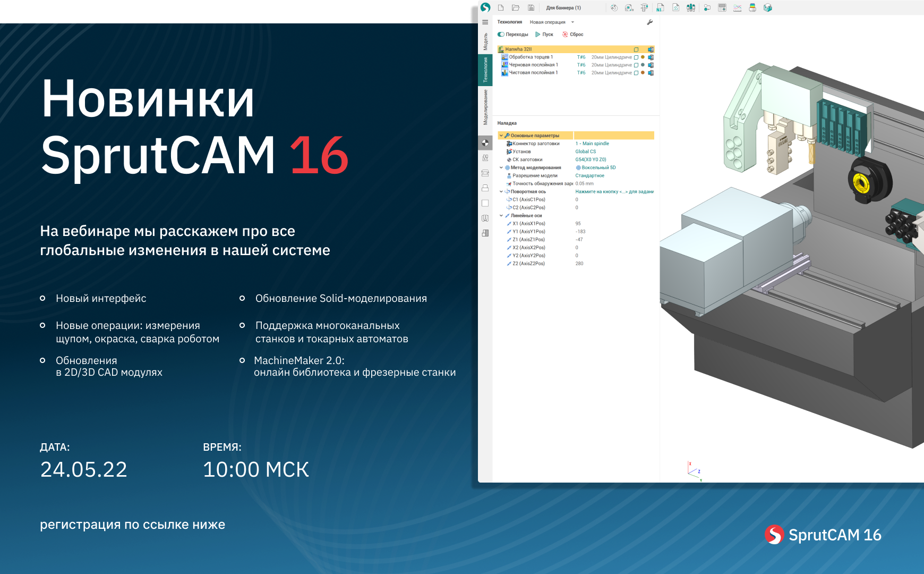Click the color dot on Обработка торцев 1 row
The image size is (924, 574).
tap(643, 57)
